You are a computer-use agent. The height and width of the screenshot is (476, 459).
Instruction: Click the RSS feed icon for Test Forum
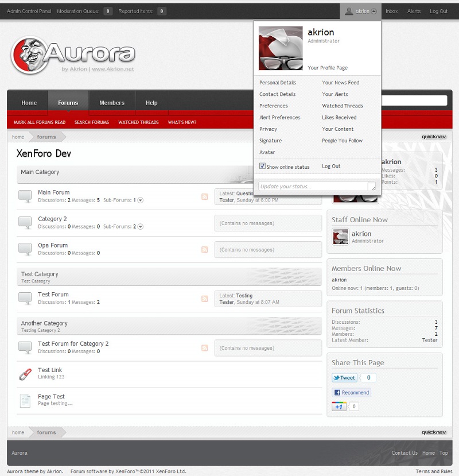click(x=205, y=299)
